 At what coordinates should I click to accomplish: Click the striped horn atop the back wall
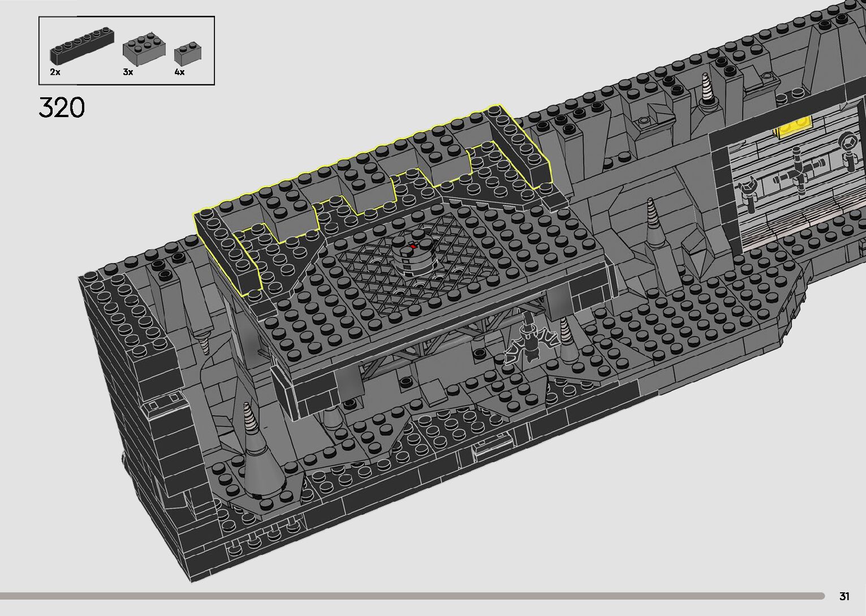(x=708, y=91)
